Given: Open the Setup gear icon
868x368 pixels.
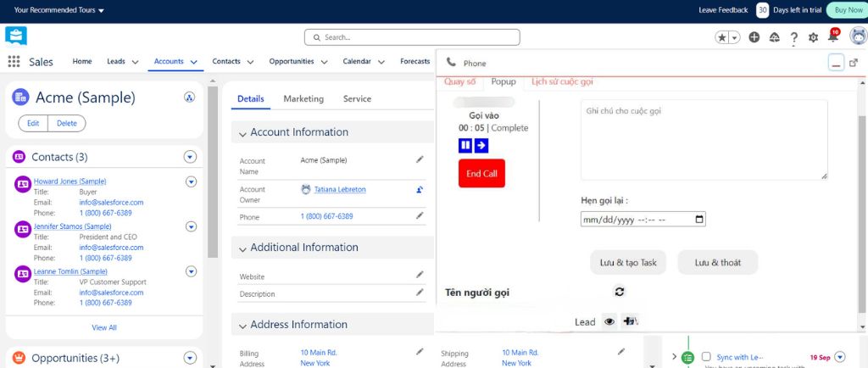Looking at the screenshot, I should click(x=813, y=37).
